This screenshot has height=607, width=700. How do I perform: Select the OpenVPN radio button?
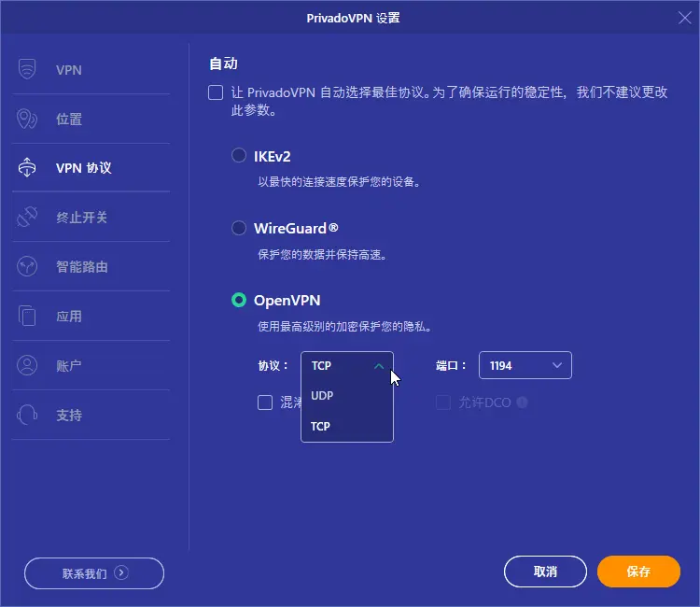click(239, 300)
